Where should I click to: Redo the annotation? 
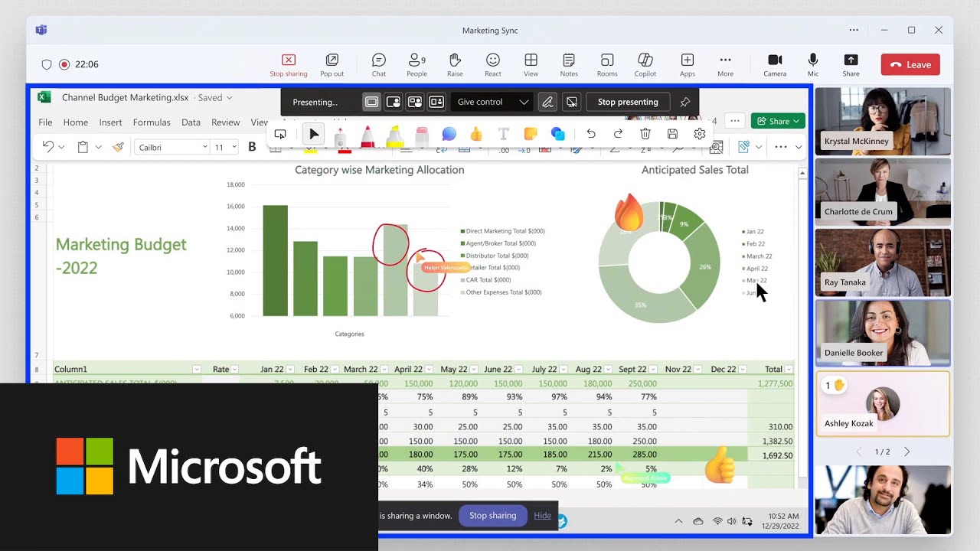pos(618,134)
